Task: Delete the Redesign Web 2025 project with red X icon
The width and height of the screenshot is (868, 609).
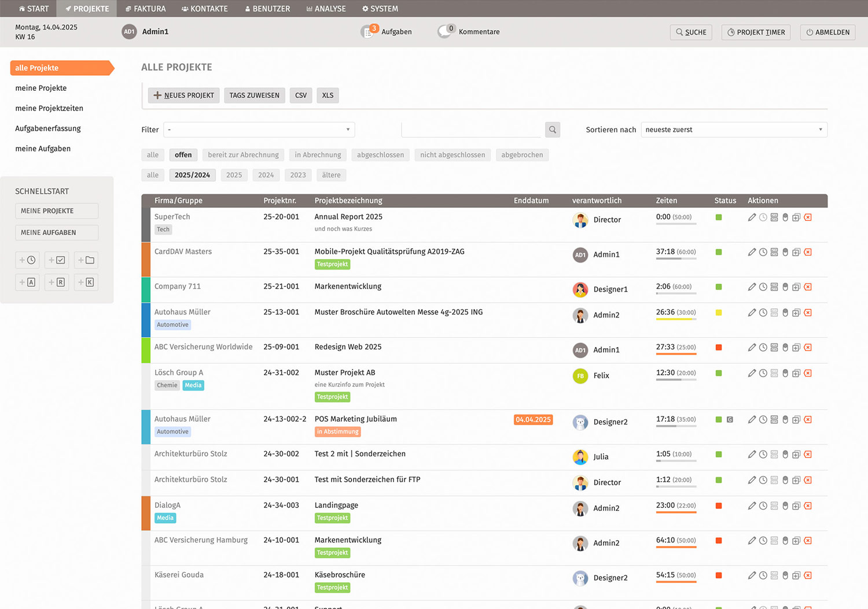Action: pyautogui.click(x=808, y=348)
